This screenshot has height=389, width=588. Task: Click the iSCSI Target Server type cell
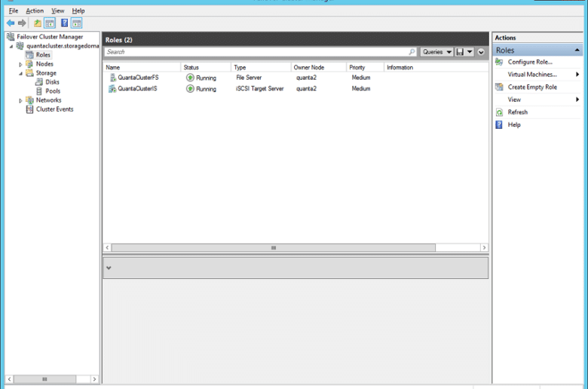(x=259, y=88)
